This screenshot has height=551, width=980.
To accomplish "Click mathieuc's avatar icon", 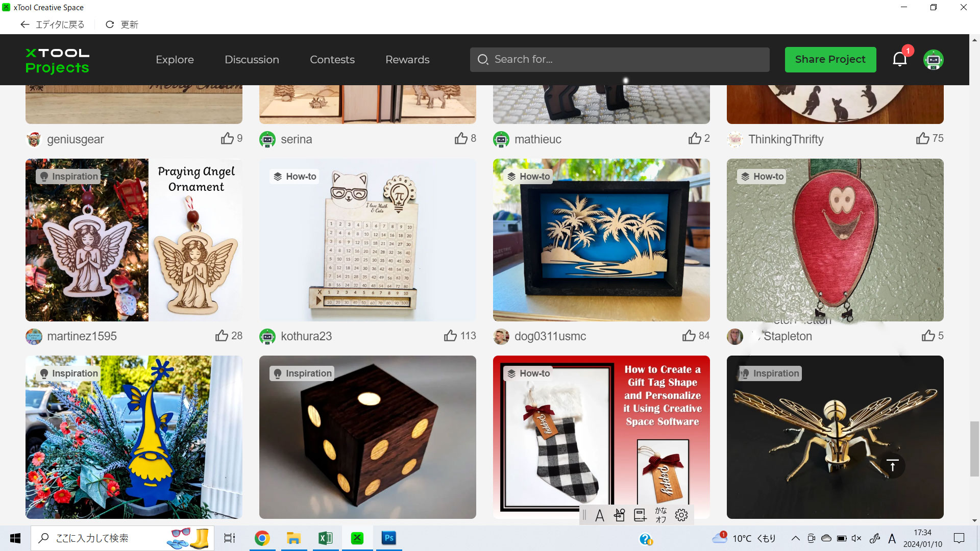I will pyautogui.click(x=501, y=139).
